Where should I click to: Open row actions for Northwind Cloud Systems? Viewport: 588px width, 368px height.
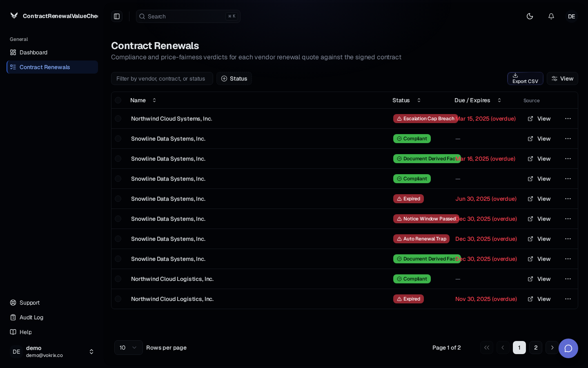click(568, 119)
